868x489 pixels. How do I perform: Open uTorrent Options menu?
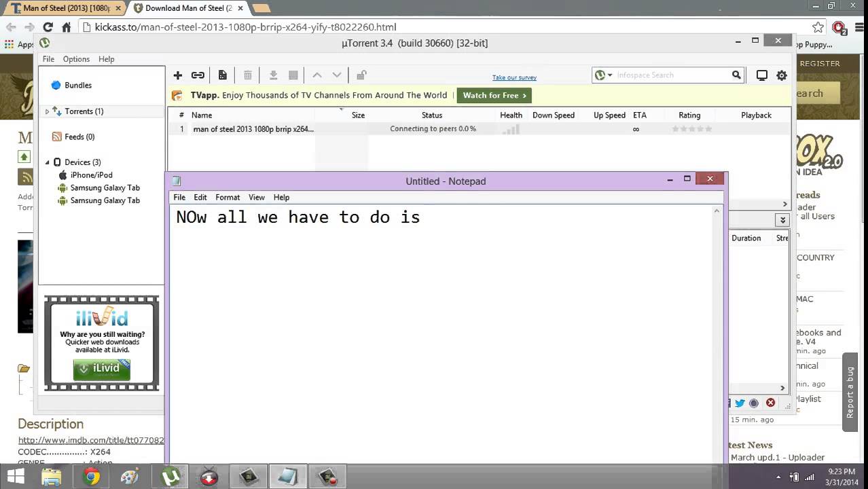click(76, 59)
